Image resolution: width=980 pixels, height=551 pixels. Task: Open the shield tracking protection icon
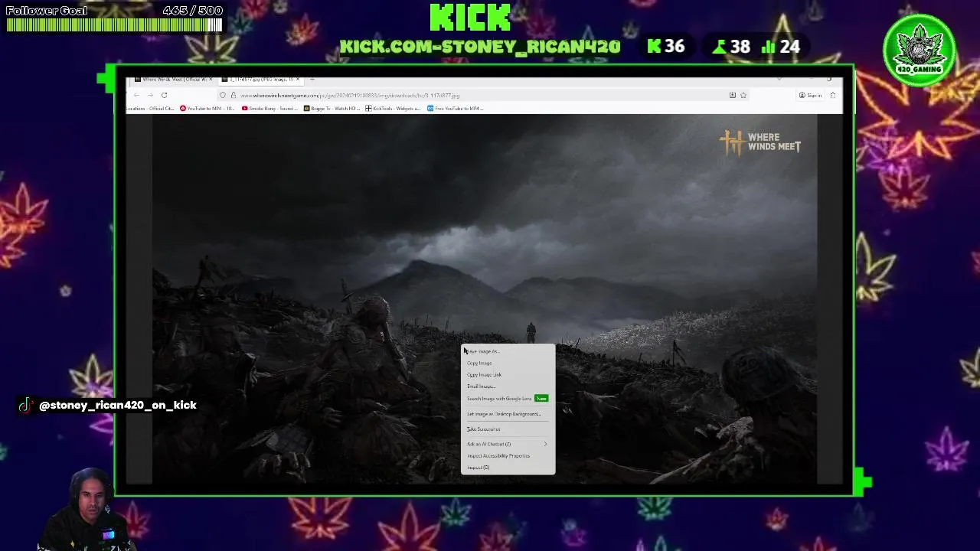[223, 95]
